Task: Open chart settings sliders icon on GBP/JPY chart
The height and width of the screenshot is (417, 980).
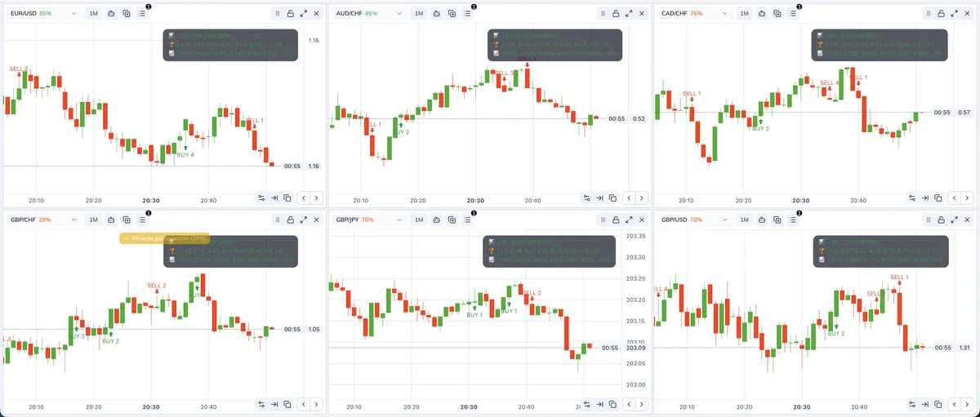Action: (x=587, y=403)
